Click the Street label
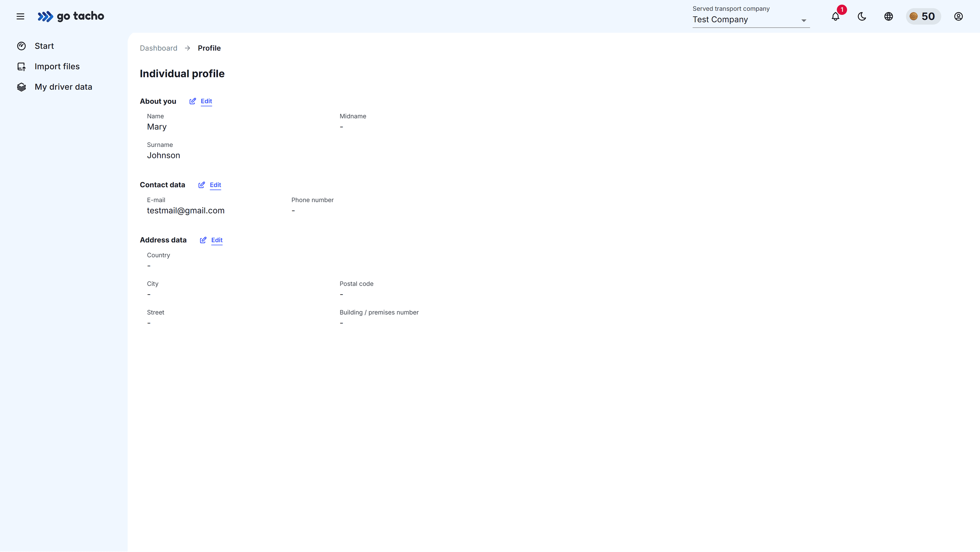The image size is (980, 552). click(x=156, y=312)
